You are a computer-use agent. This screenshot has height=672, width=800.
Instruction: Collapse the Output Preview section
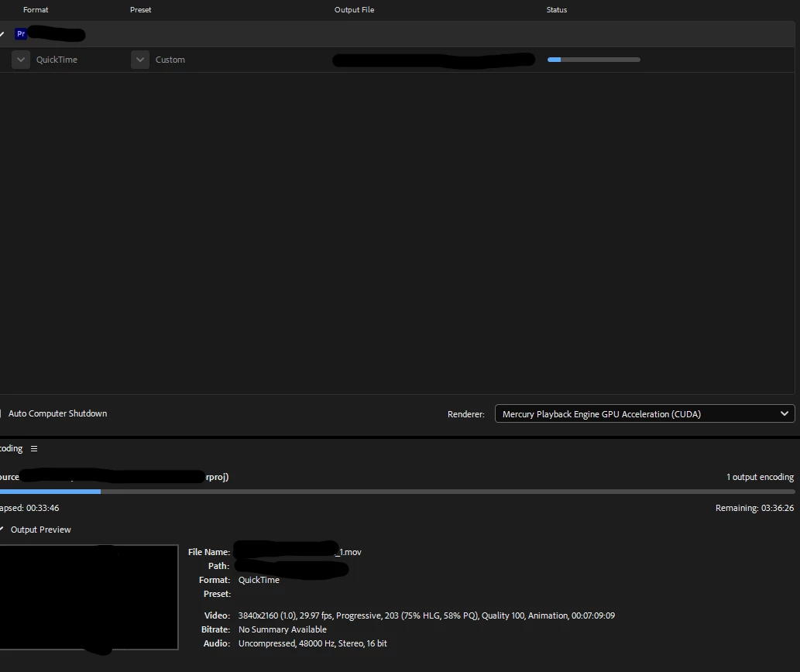coord(2,530)
